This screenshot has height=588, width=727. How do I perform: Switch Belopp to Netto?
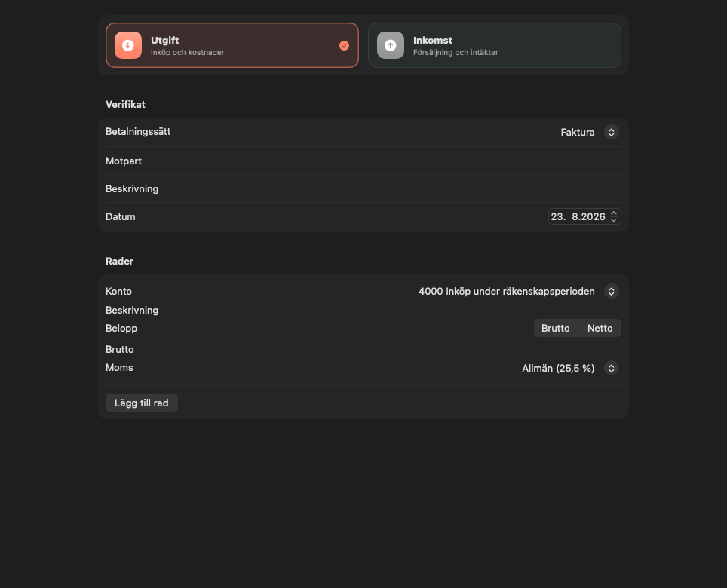coord(600,328)
